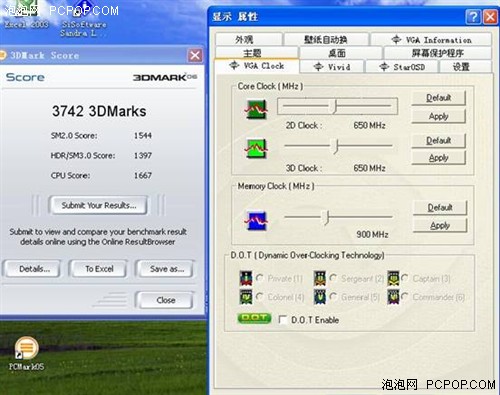Switch to the 屏幕保护程序 tab
Screen dimensions: 500x395
(x=438, y=53)
